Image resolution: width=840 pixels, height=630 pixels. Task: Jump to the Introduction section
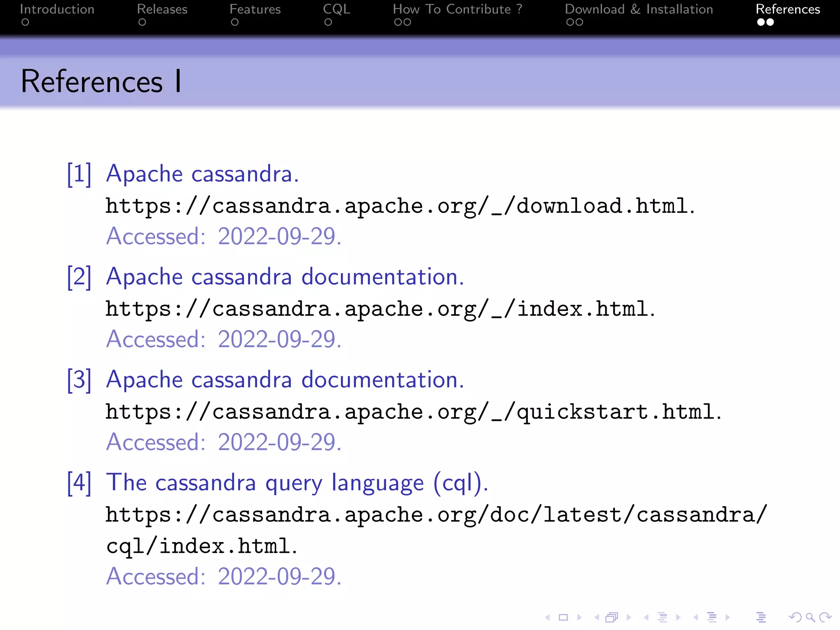pos(57,9)
